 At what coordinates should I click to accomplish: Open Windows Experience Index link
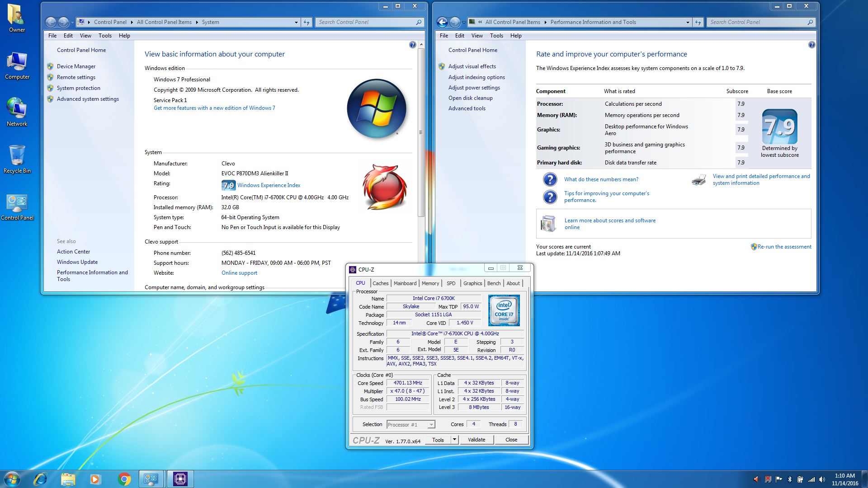269,185
